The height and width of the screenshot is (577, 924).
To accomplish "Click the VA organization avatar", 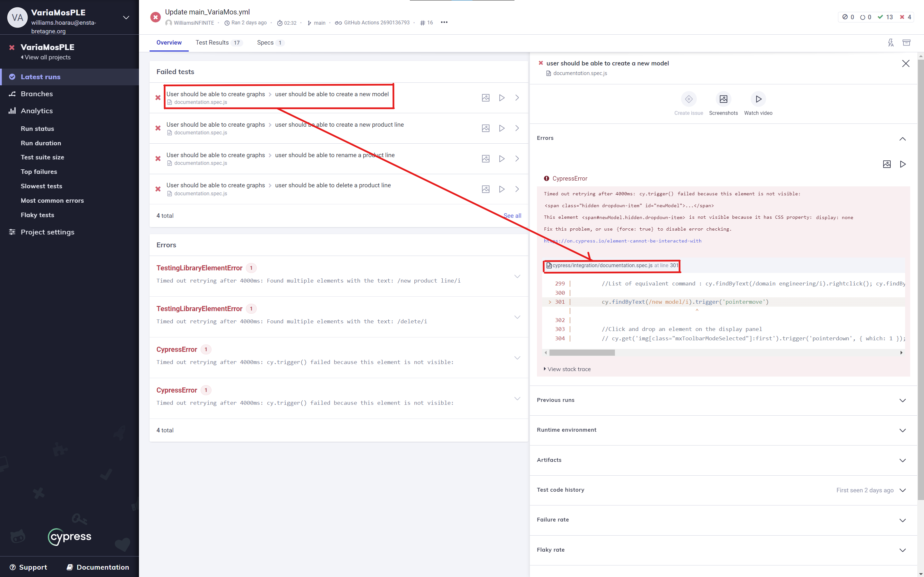I will 18,18.
